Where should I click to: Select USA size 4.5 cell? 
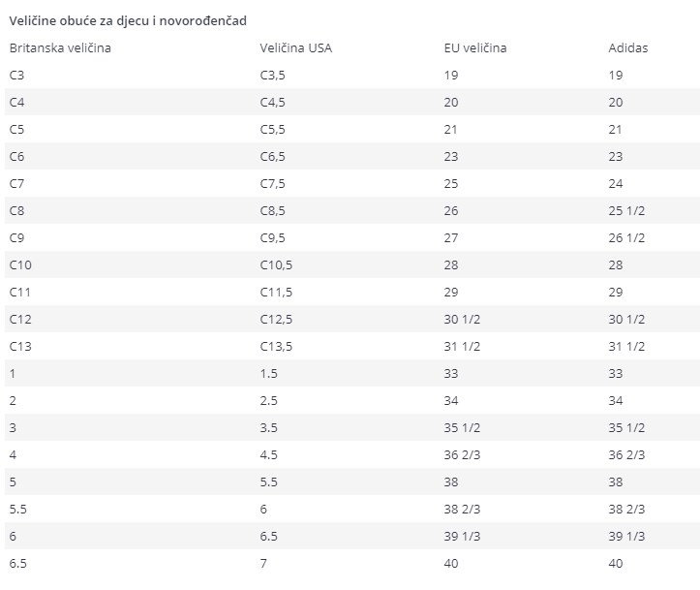(269, 455)
